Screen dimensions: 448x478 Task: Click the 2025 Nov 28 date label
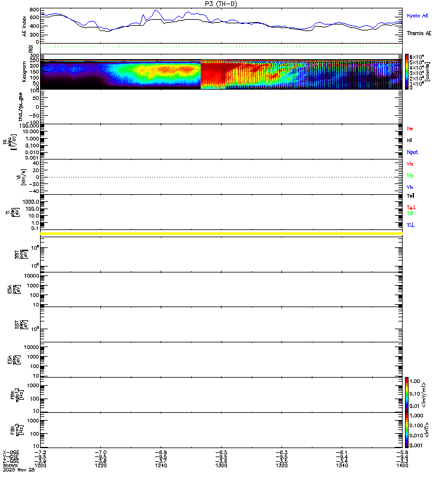(19, 470)
